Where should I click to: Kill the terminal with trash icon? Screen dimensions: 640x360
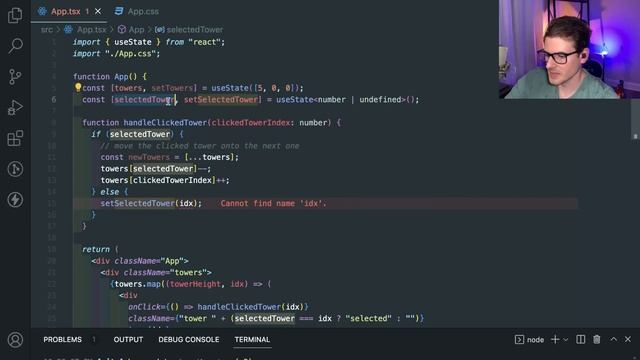coord(597,340)
